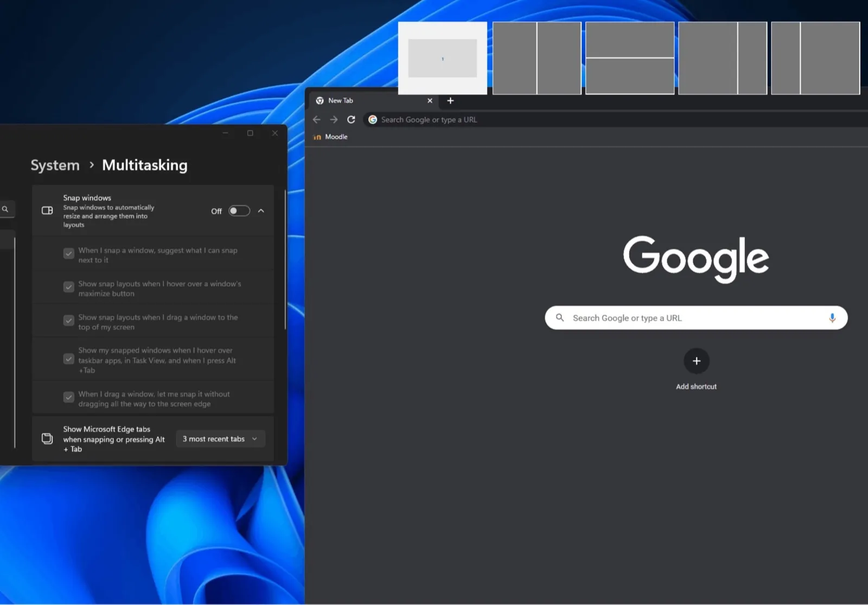
Task: Reload the current page in Chrome
Action: 351,119
